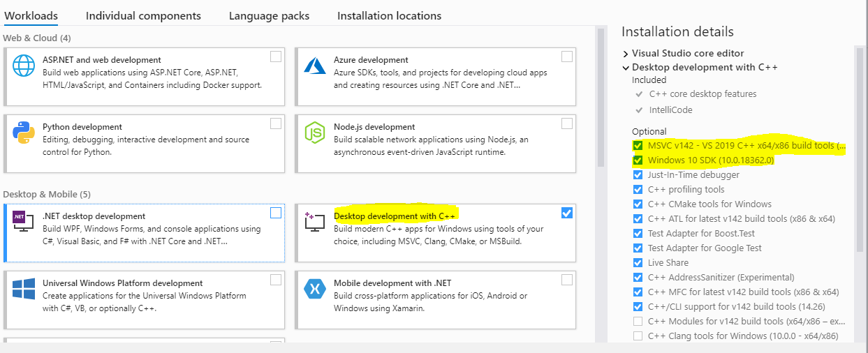Click the Installation details heading

tap(677, 31)
